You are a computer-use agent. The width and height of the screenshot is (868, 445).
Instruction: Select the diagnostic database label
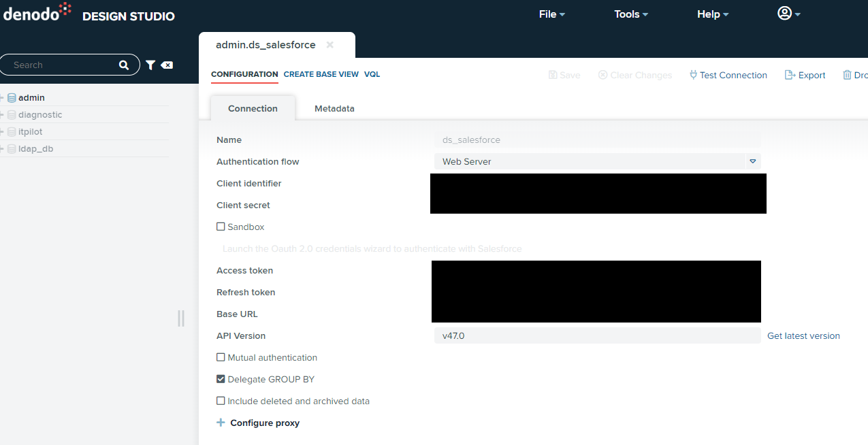[x=40, y=115]
